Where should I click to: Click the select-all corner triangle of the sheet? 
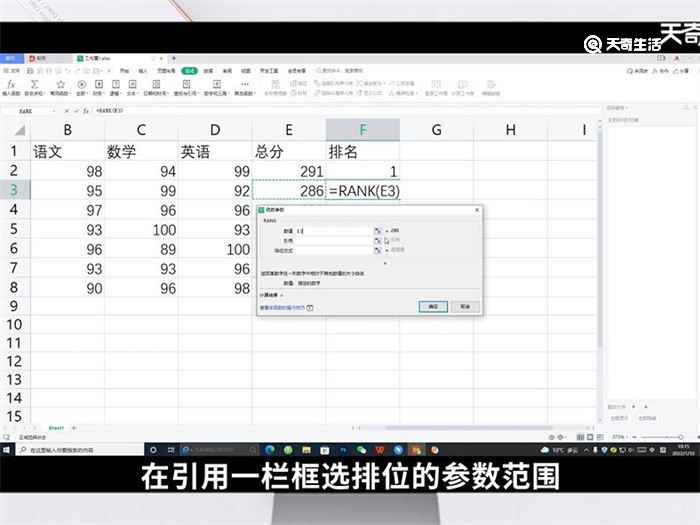coord(20,130)
